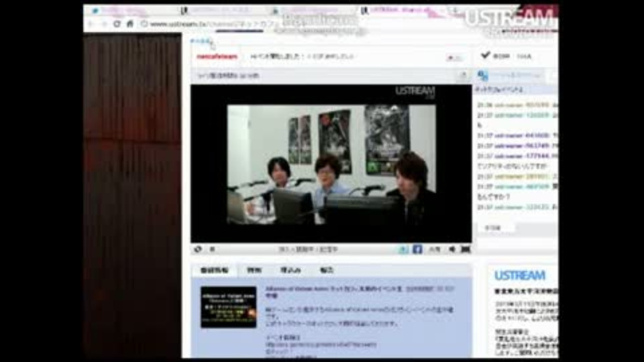
Task: Open a new browser tab
Action: (x=455, y=10)
